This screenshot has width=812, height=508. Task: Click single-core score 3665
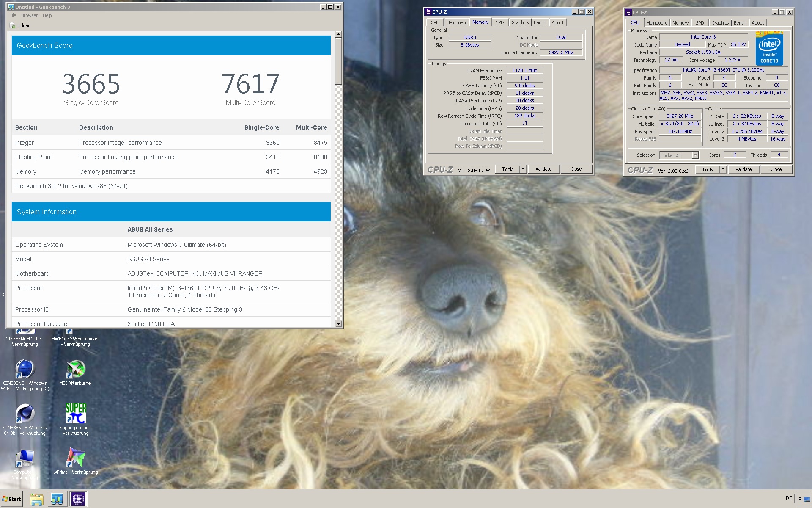(x=91, y=84)
